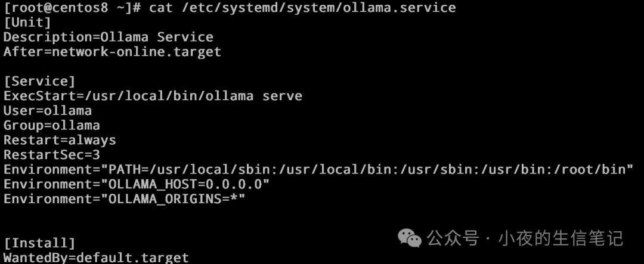Viewport: 644px width, 264px height.
Task: Click the User=ollama line
Action: [48, 111]
